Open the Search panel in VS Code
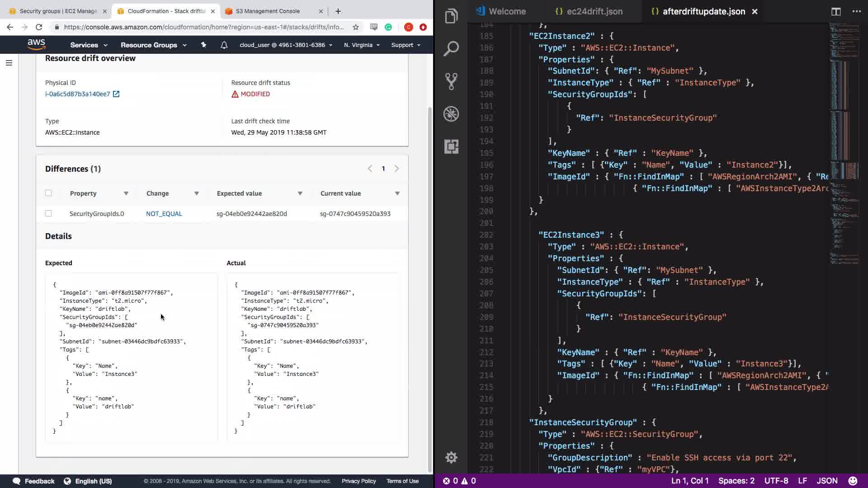This screenshot has width=868, height=488. [x=451, y=49]
